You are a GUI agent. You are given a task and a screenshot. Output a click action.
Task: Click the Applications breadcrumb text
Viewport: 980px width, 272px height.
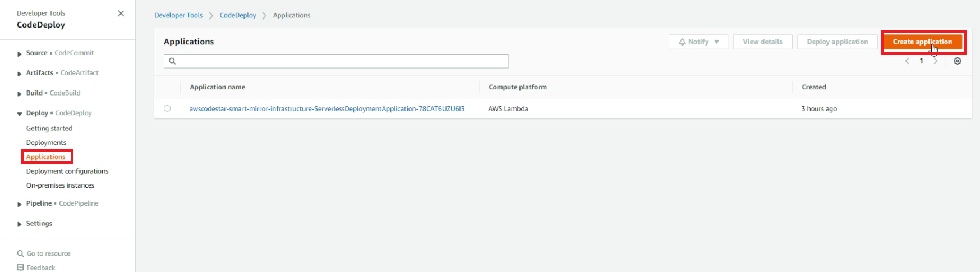[x=292, y=15]
